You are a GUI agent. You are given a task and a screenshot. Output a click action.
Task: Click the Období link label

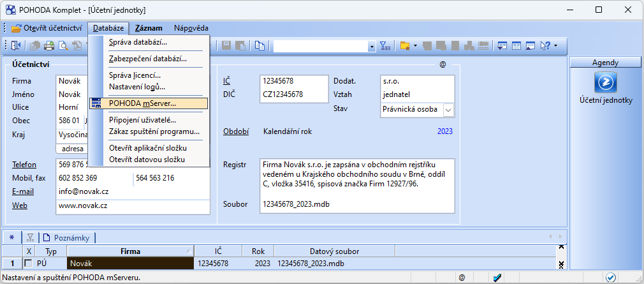pyautogui.click(x=235, y=132)
